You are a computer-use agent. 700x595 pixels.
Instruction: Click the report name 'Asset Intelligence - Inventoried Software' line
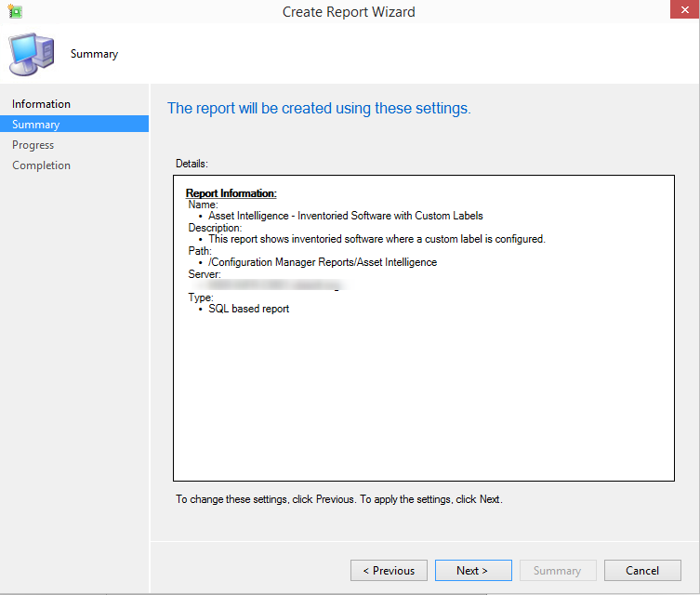pos(346,216)
